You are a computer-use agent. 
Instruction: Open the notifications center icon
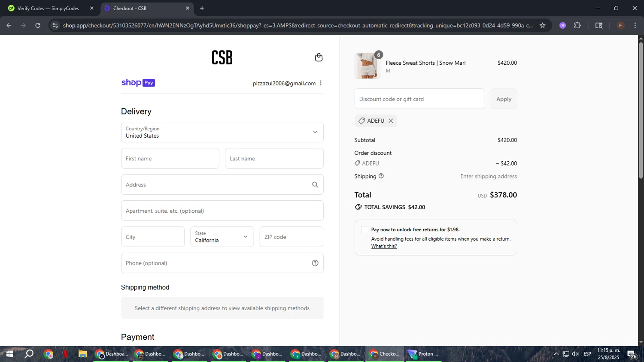(632, 354)
